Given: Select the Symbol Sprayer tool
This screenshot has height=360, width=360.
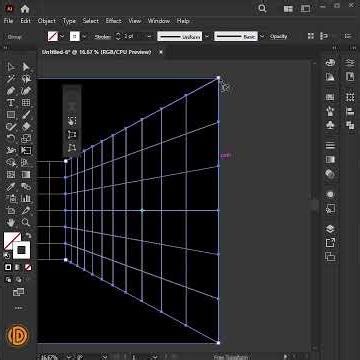Looking at the screenshot, I should pos(11,198).
